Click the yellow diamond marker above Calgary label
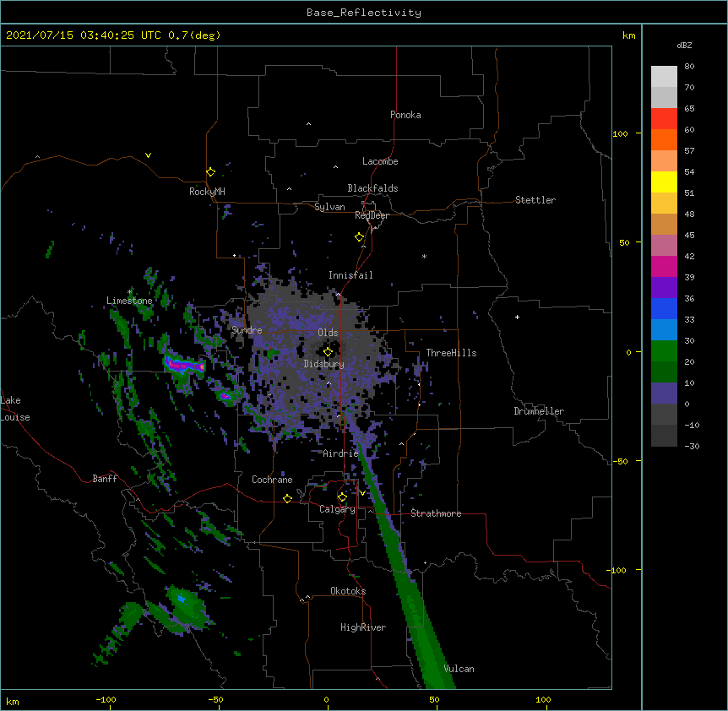This screenshot has width=728, height=711. coord(342,497)
